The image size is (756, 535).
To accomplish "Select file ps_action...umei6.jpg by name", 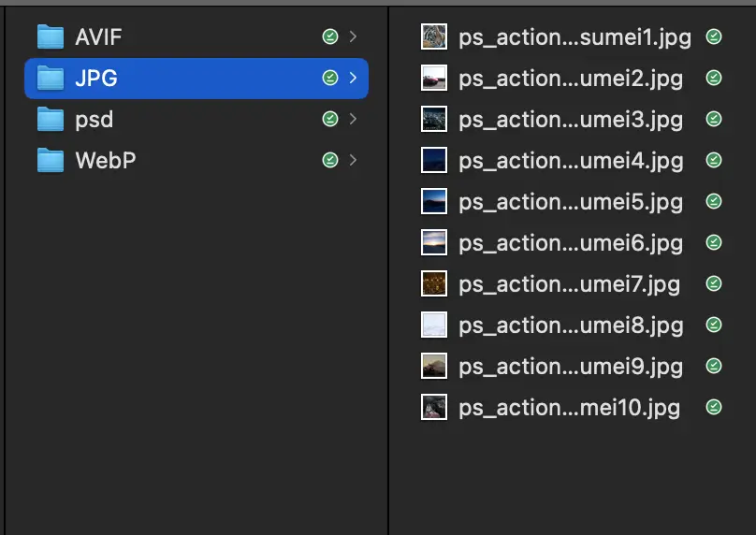I will [571, 243].
